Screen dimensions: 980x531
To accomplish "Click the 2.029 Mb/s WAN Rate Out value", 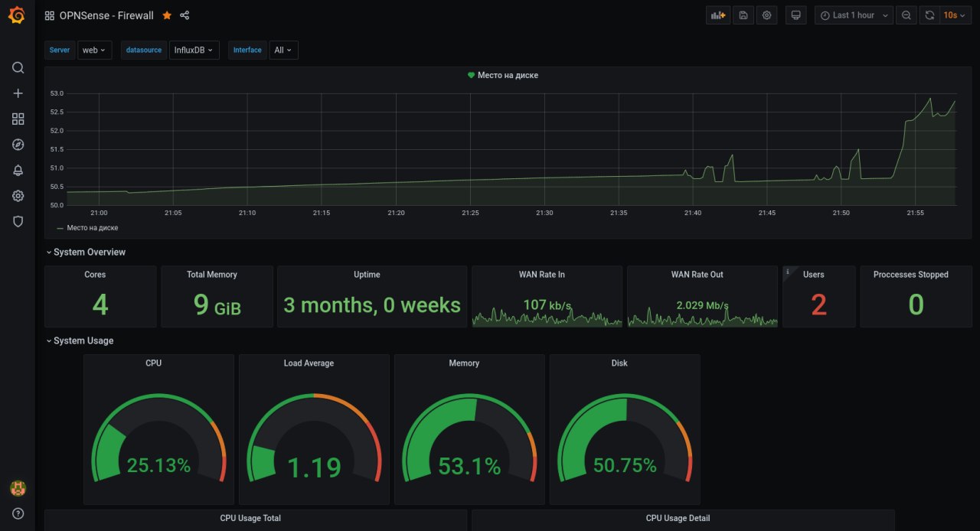I will [702, 305].
